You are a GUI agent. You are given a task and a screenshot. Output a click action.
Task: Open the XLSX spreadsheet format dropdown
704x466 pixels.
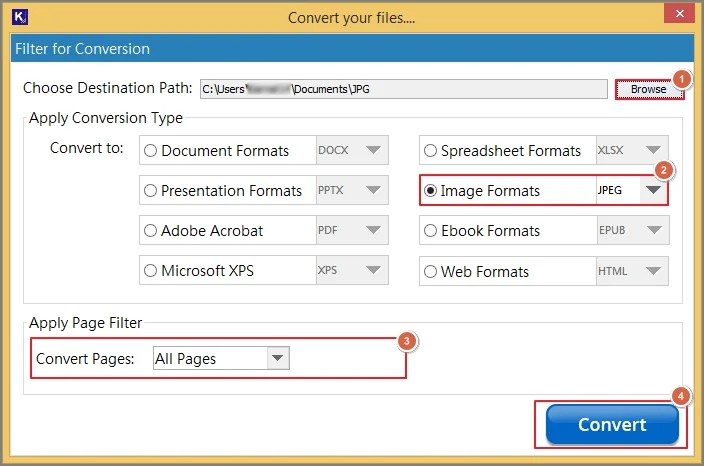[632, 150]
